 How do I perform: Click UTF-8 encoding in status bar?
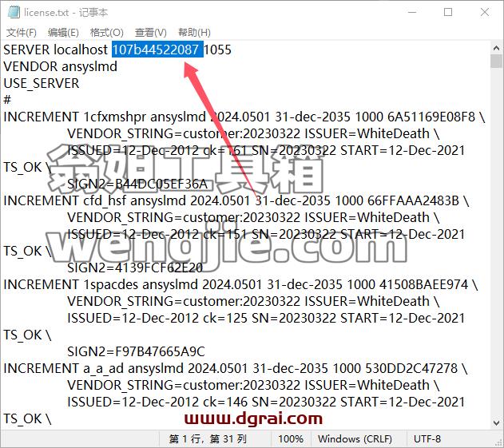[427, 439]
